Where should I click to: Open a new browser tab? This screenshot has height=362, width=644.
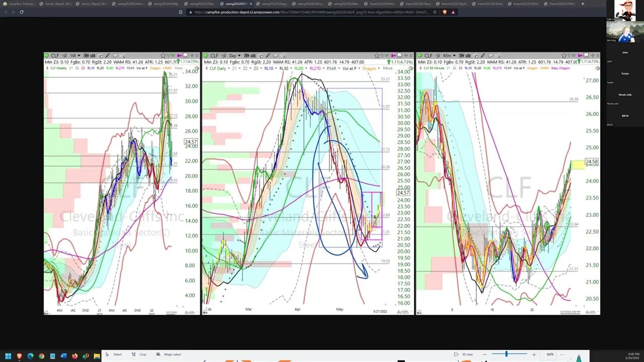pyautogui.click(x=583, y=4)
